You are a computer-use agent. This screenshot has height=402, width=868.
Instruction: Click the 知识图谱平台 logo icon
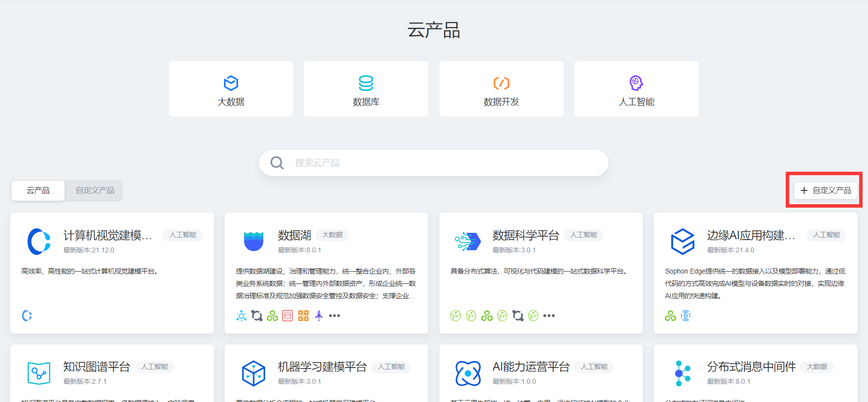point(39,373)
